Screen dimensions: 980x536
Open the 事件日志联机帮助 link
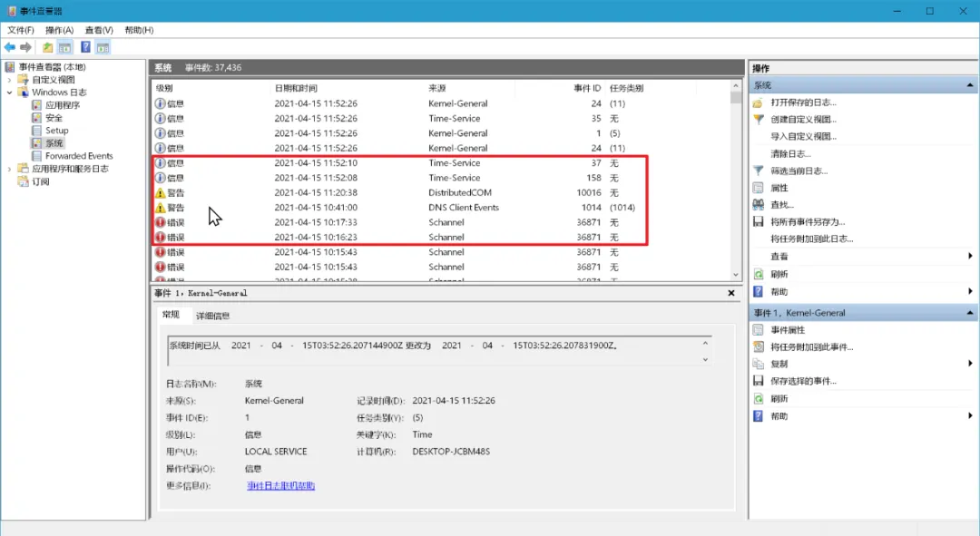[x=282, y=485]
